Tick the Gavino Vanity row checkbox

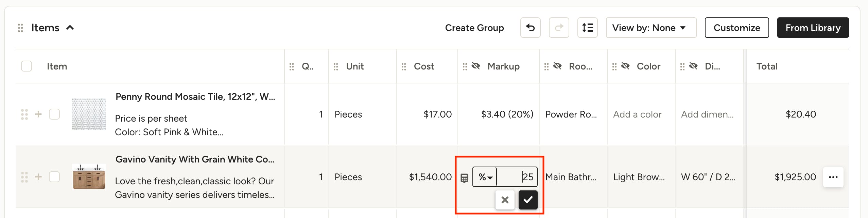coord(54,177)
